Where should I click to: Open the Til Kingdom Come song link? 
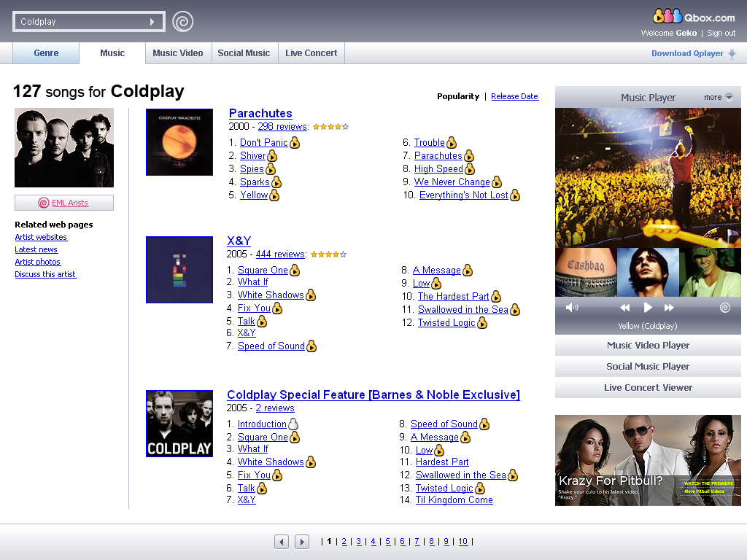[454, 500]
